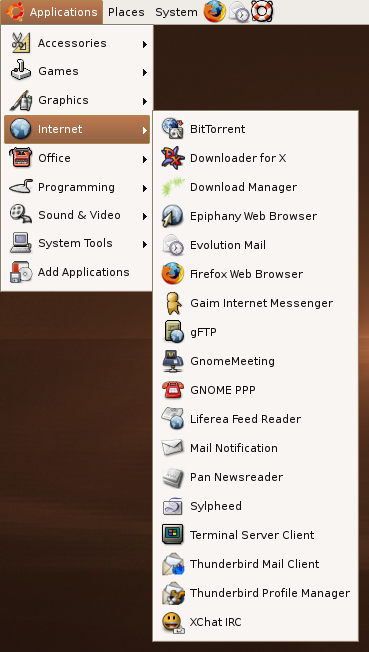Select Add Applications entry
The width and height of the screenshot is (369, 652).
click(x=77, y=272)
